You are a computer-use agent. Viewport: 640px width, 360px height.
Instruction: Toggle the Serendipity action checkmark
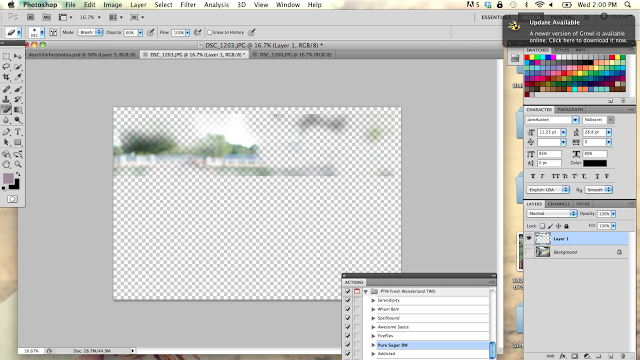pyautogui.click(x=348, y=300)
